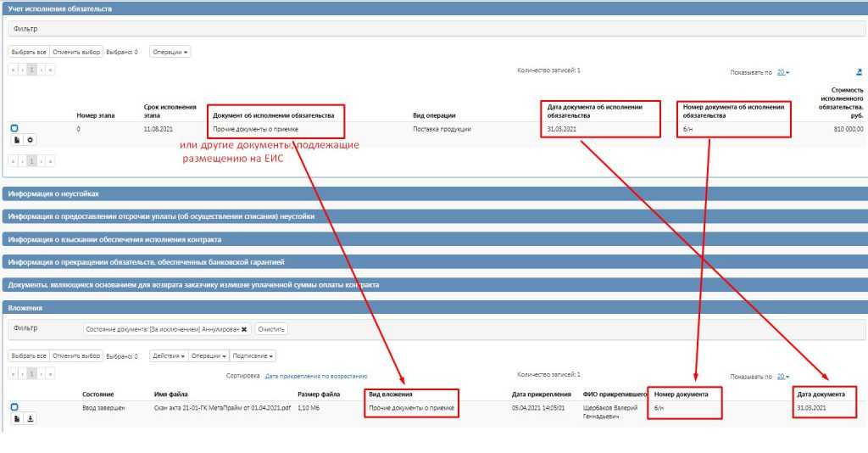Tick checkbox for obligations row 11.08.2021
The image size is (868, 453).
[14, 128]
